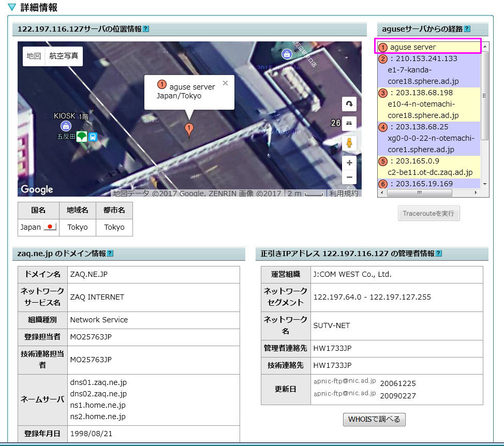Toggle map tilt view icon
Screen dimensions: 504x446
(x=349, y=123)
